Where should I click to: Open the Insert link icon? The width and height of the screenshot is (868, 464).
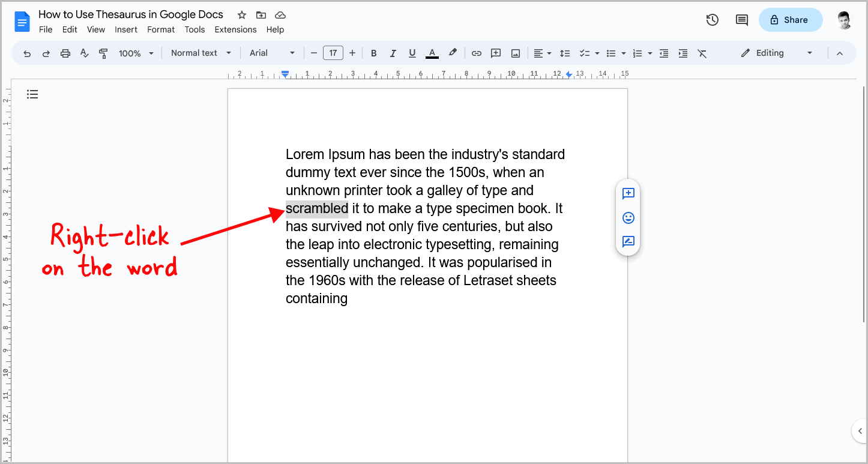[476, 53]
